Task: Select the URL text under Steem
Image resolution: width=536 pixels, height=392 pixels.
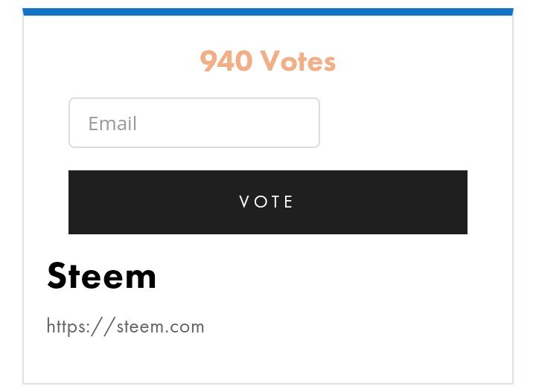Action: [x=125, y=327]
